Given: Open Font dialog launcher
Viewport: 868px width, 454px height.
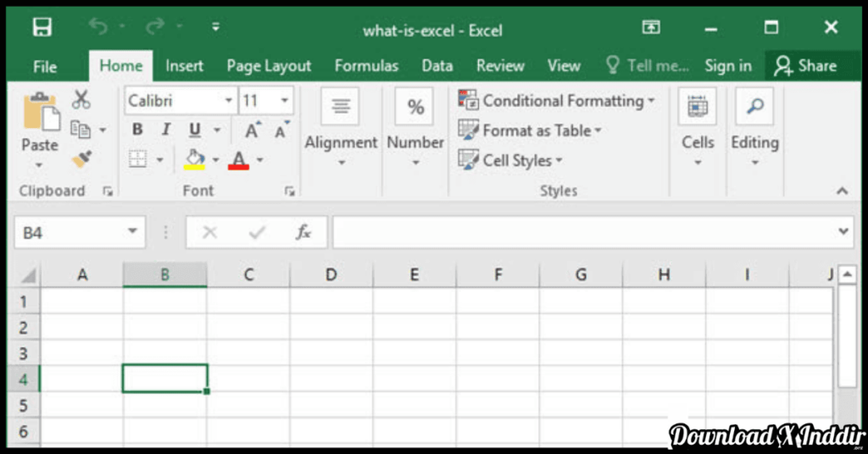Looking at the screenshot, I should (290, 191).
